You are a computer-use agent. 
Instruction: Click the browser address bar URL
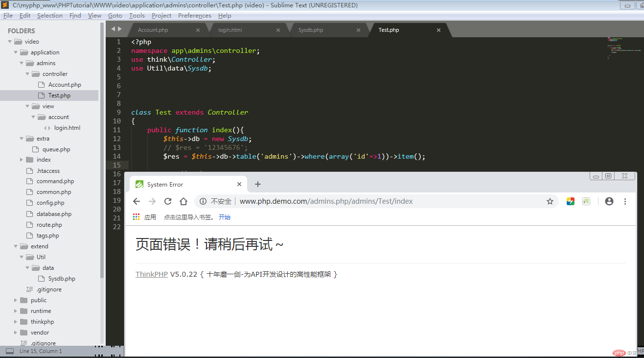pos(326,201)
